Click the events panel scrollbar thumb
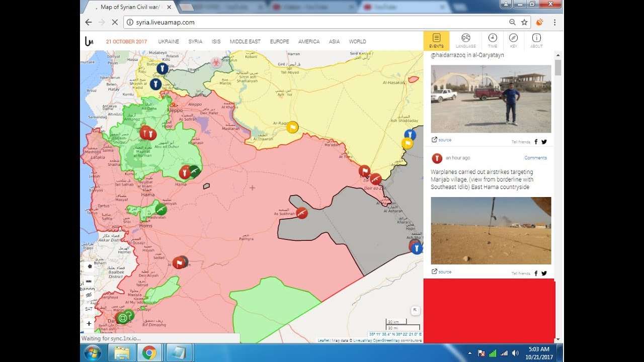644x362 pixels. coord(558,67)
